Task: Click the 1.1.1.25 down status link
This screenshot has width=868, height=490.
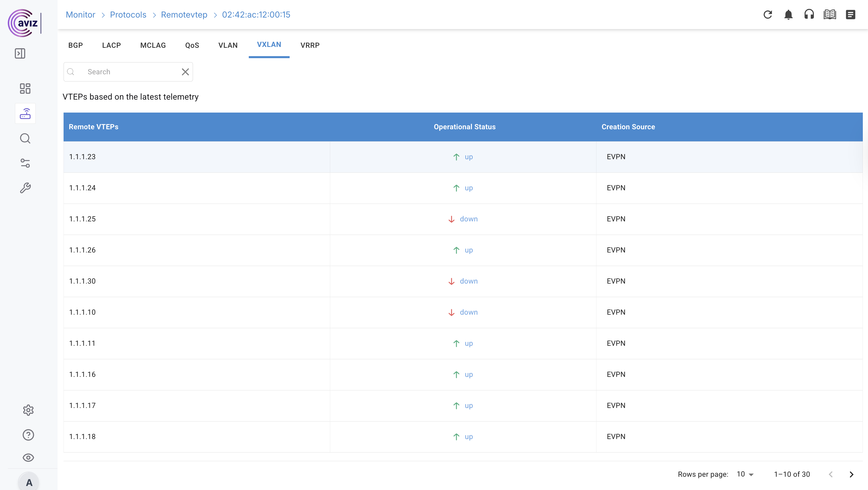Action: [x=469, y=219]
